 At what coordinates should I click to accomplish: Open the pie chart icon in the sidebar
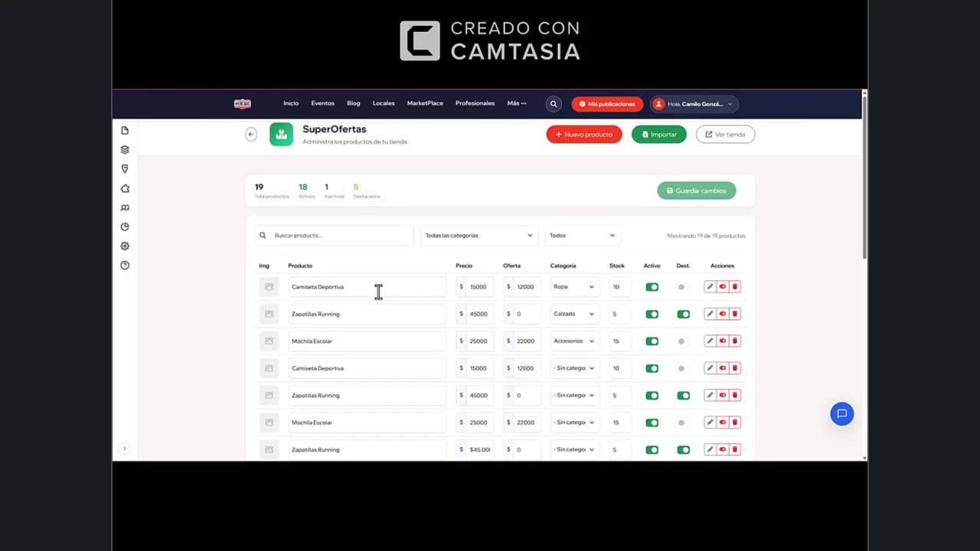[x=125, y=227]
